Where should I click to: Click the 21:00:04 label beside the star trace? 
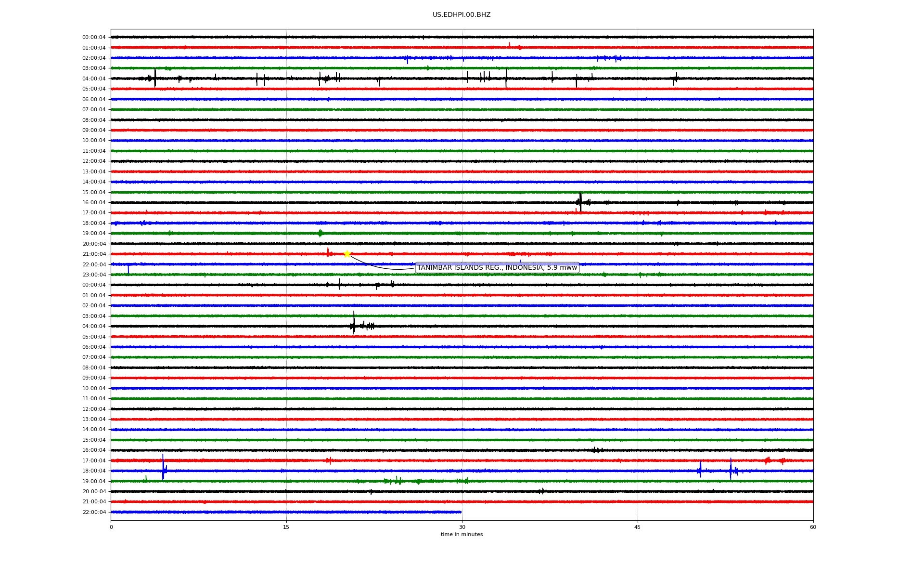tap(94, 254)
